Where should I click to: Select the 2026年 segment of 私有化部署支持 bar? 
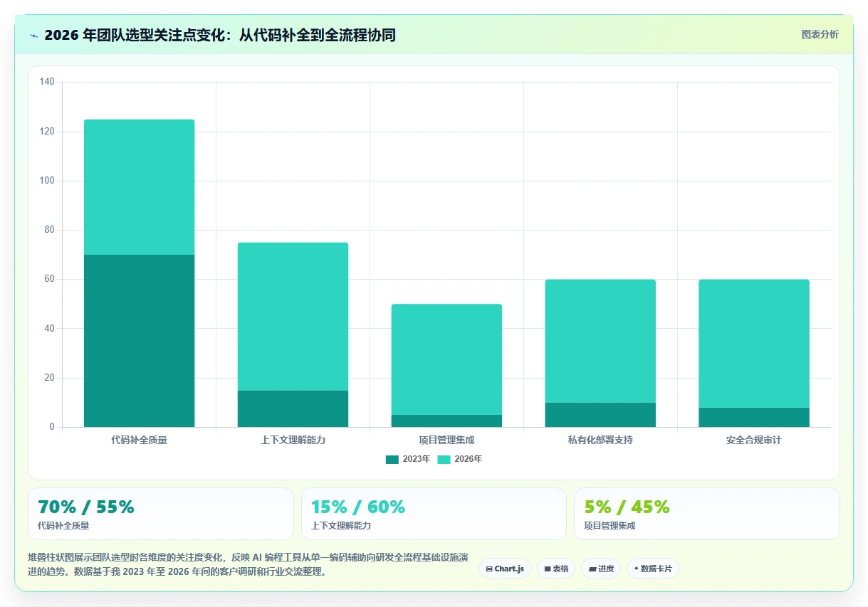coord(600,341)
